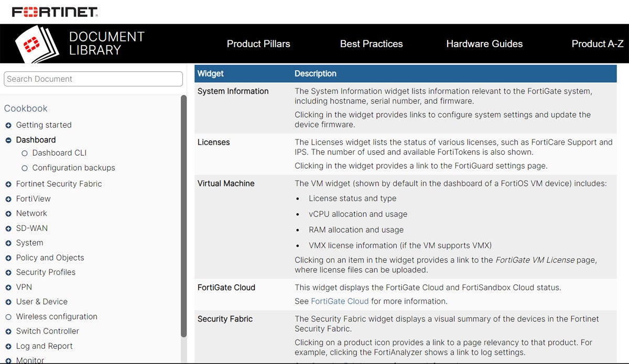Go to Hardware Guides
The image size is (629, 364).
point(484,44)
